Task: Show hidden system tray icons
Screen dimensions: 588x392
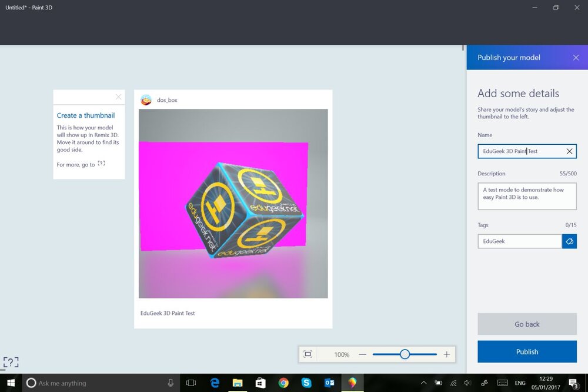Action: (423, 383)
